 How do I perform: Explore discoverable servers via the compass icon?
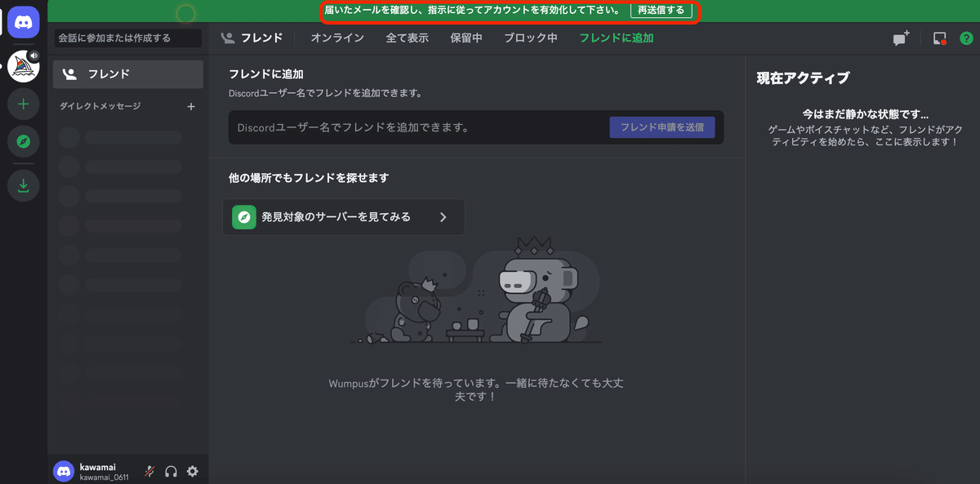click(24, 142)
